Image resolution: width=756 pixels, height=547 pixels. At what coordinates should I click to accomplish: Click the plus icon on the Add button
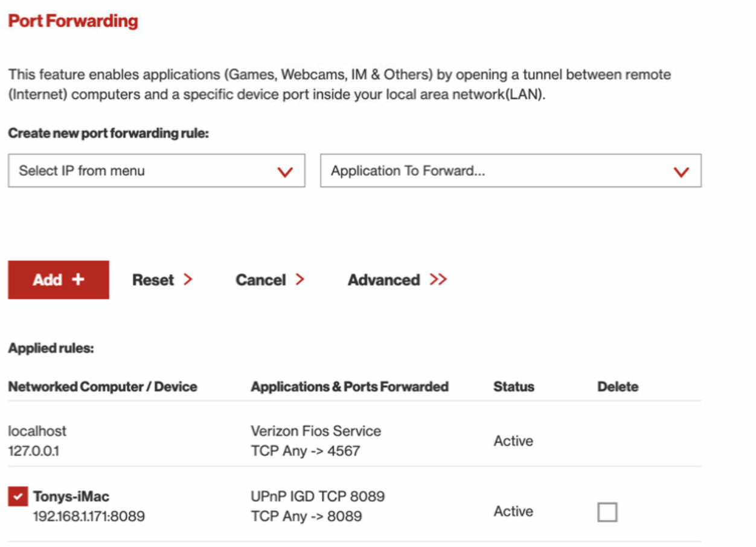78,280
